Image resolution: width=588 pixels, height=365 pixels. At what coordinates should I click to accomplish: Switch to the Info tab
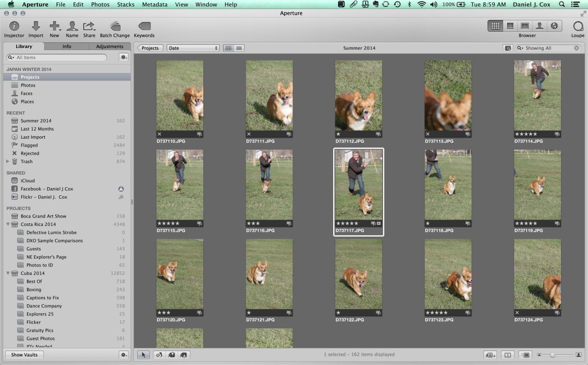pyautogui.click(x=67, y=47)
